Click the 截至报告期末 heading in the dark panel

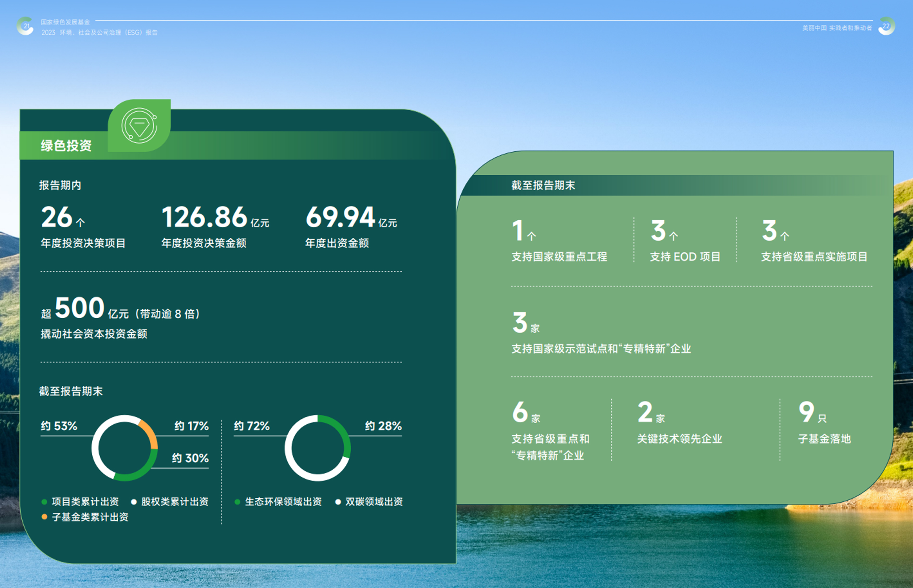(x=71, y=391)
